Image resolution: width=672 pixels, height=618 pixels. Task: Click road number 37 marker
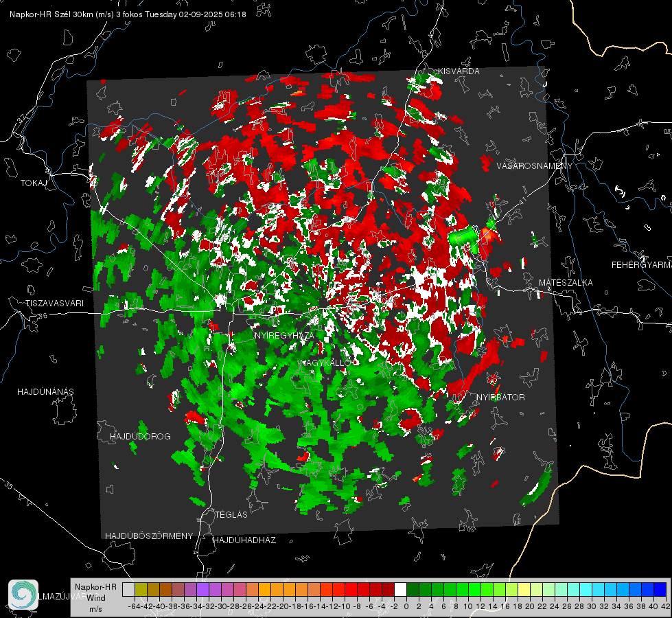click(x=21, y=118)
